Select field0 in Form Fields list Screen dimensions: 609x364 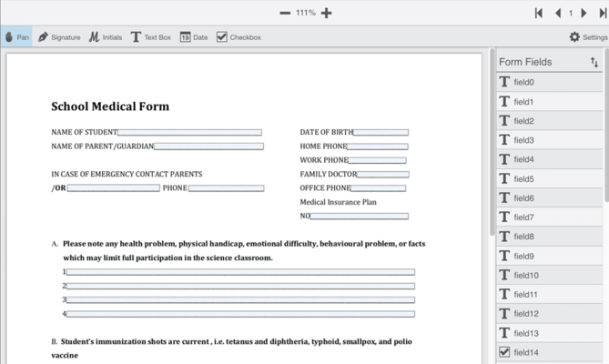point(549,82)
